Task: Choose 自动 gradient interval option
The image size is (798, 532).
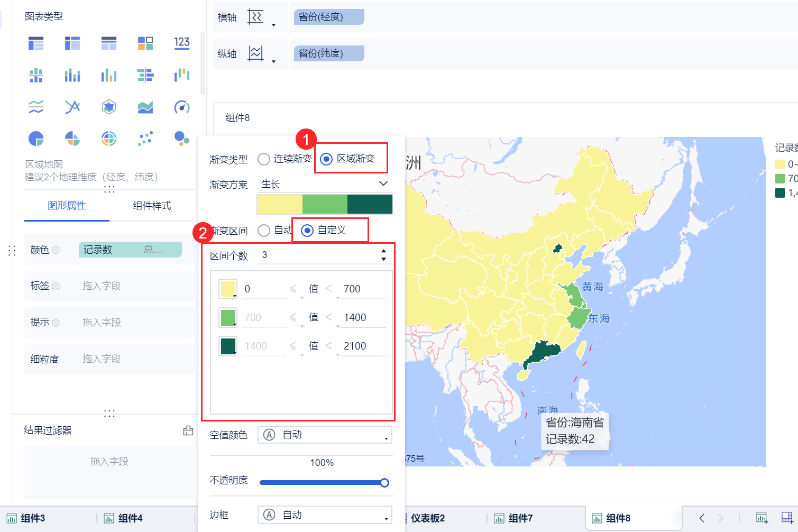Action: [264, 230]
